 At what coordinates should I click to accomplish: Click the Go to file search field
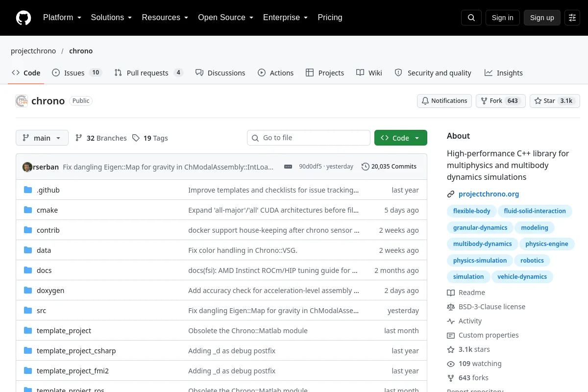309,138
